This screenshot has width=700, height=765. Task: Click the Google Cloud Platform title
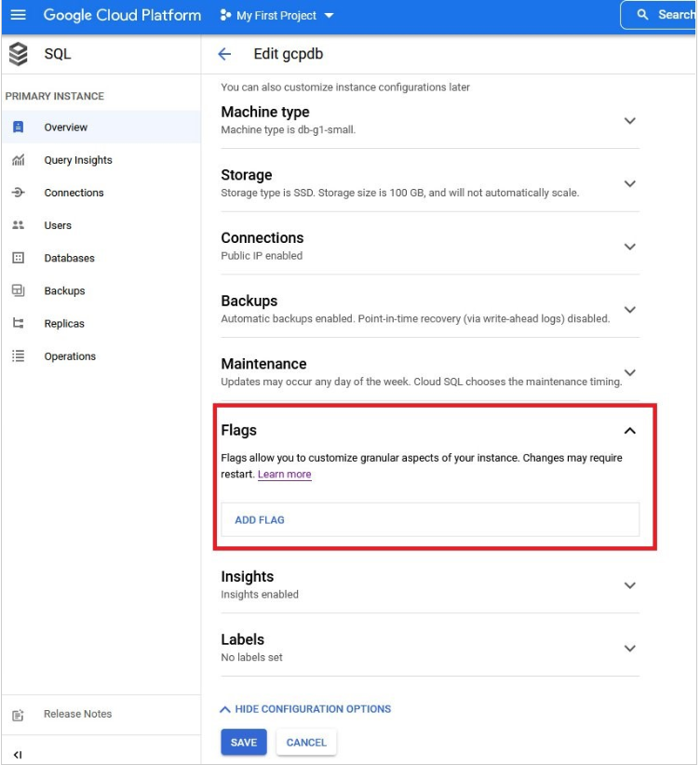pos(123,16)
